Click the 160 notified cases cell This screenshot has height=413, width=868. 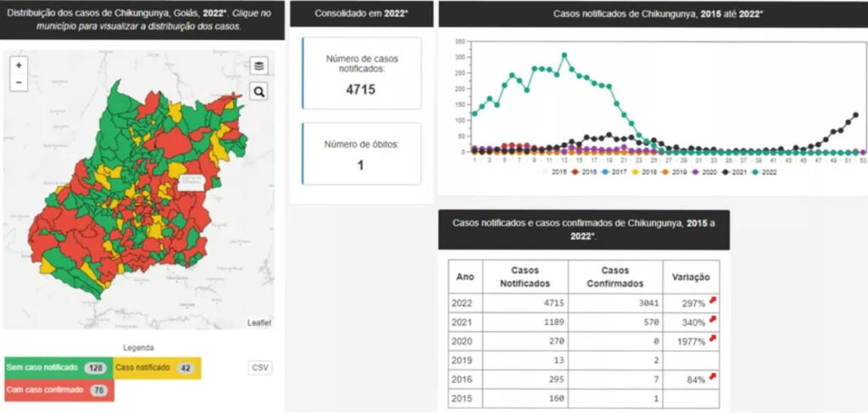(526, 398)
